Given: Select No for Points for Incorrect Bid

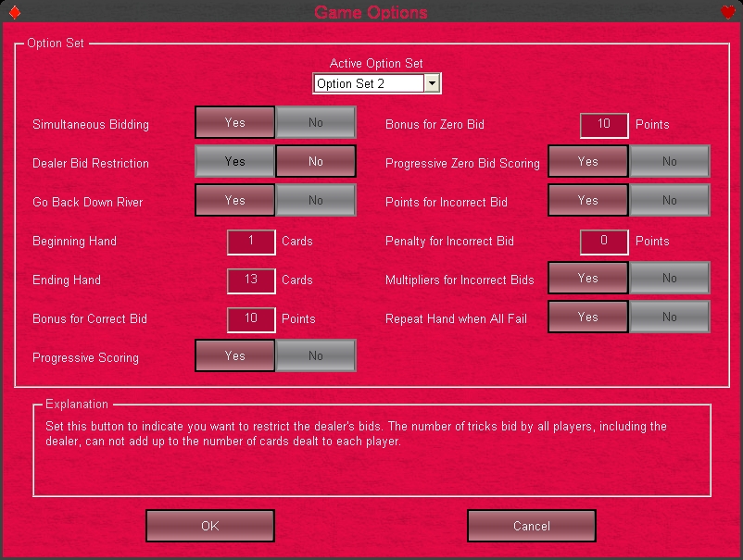Looking at the screenshot, I should point(669,200).
